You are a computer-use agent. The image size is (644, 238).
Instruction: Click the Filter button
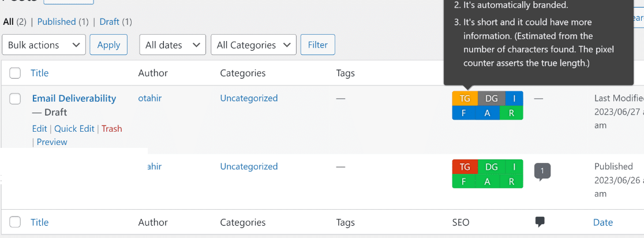pos(318,45)
